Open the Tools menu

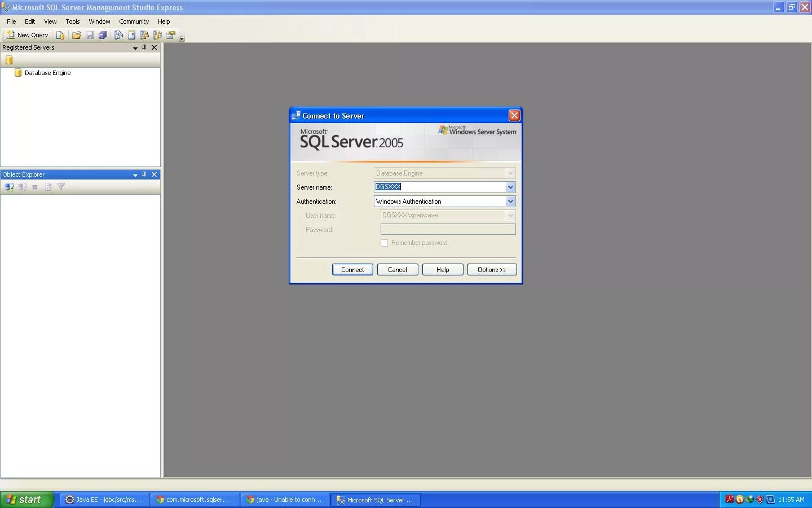click(x=73, y=21)
